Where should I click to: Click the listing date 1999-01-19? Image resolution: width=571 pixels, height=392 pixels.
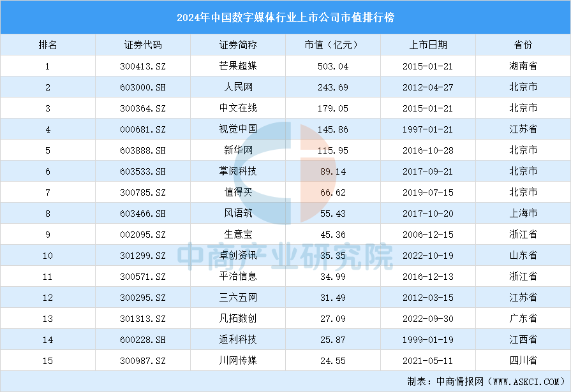[428, 340]
